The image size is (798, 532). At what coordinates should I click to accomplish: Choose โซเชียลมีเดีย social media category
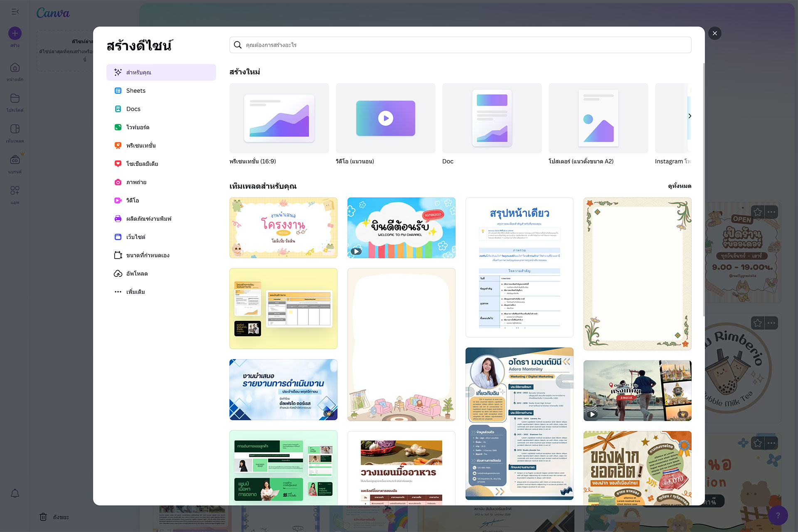point(142,164)
